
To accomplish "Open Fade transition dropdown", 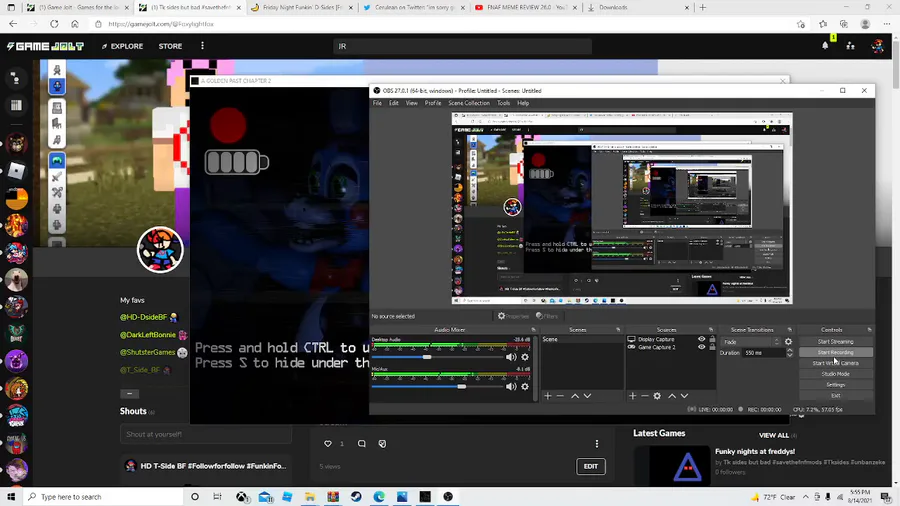I will tap(750, 342).
